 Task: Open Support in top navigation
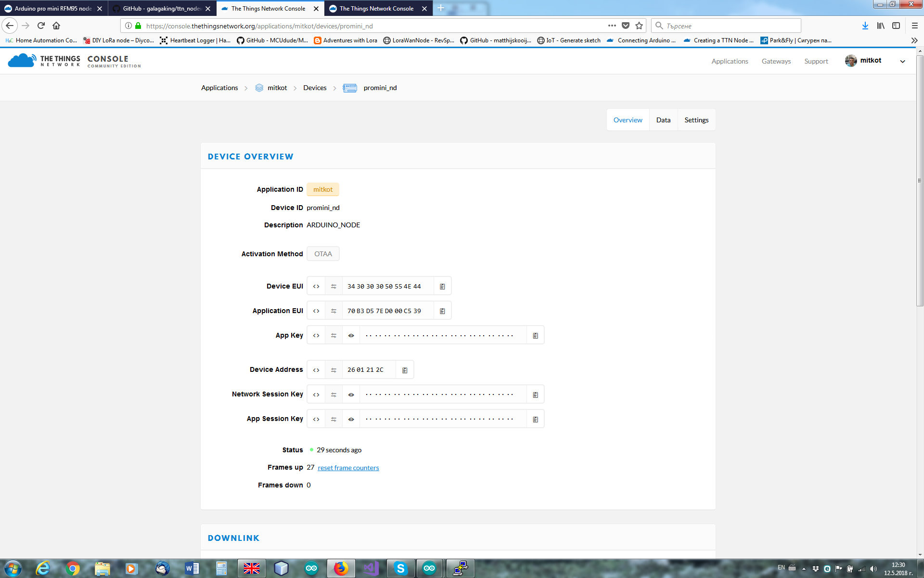coord(816,61)
